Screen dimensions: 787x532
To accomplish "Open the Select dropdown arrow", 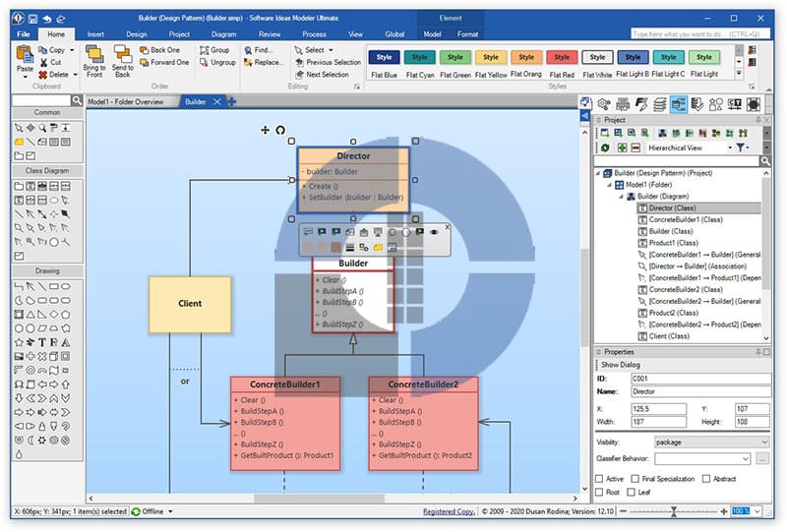I will [331, 50].
